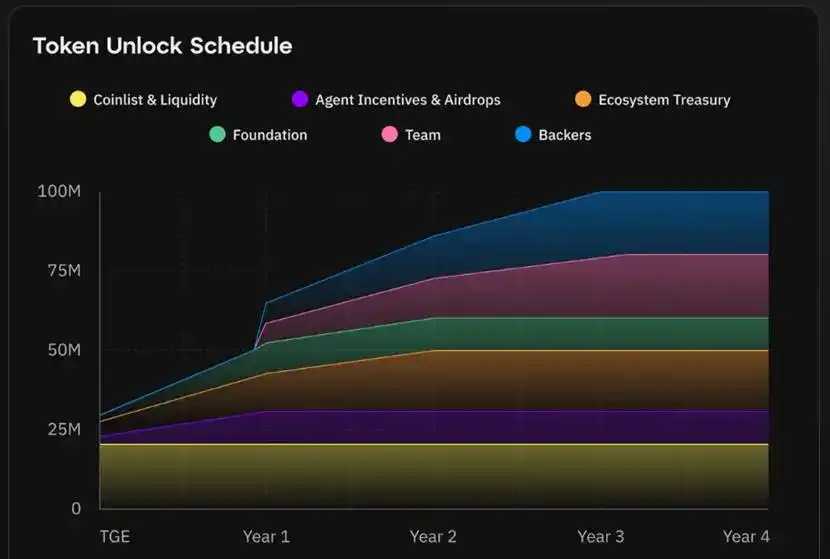Click the TGE label on the x-axis
This screenshot has height=559, width=830.
tap(114, 537)
